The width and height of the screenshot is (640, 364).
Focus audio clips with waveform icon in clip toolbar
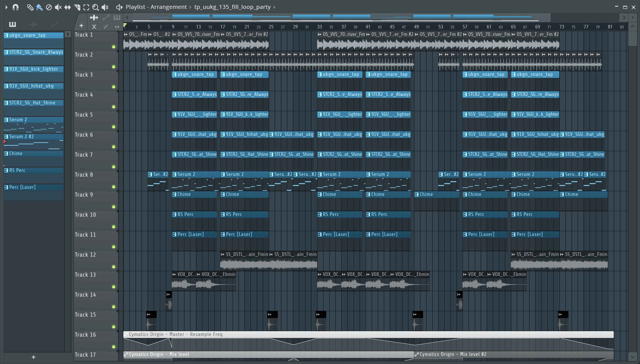click(94, 18)
